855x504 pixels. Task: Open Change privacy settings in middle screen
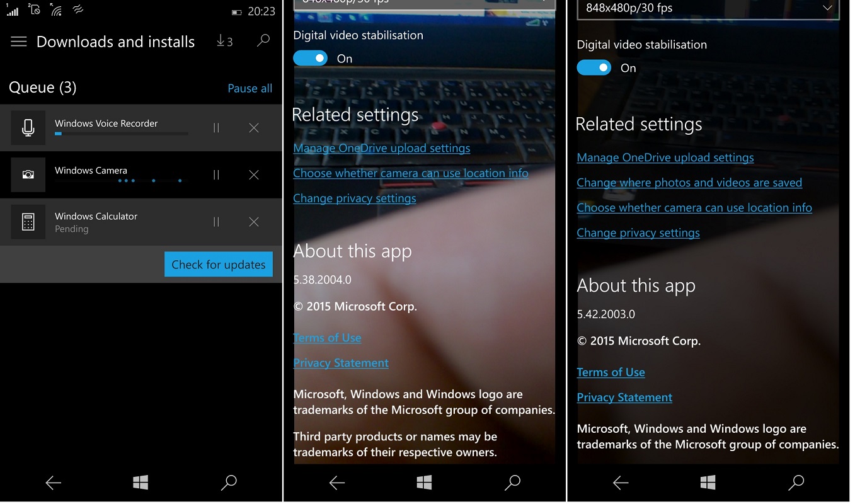click(x=355, y=198)
